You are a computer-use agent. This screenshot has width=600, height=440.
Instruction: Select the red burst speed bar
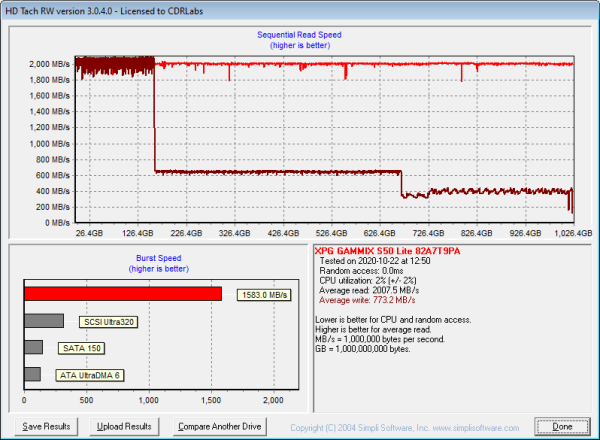click(x=123, y=294)
